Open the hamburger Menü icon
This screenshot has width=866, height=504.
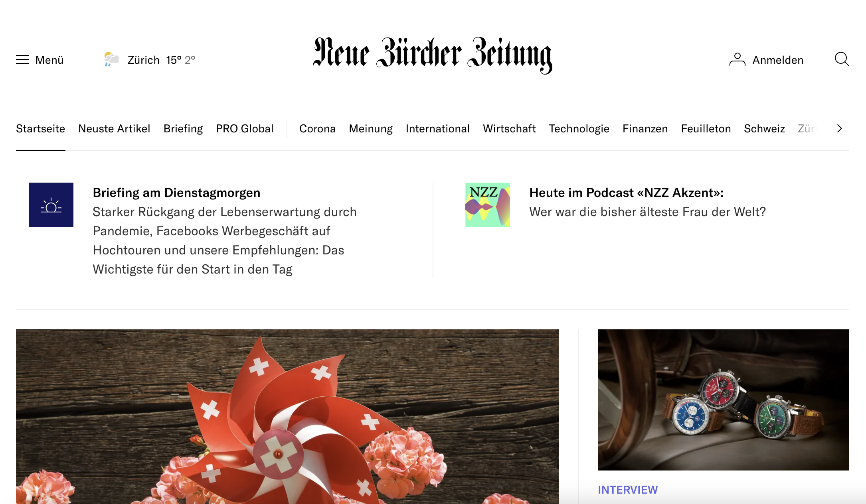pyautogui.click(x=22, y=60)
